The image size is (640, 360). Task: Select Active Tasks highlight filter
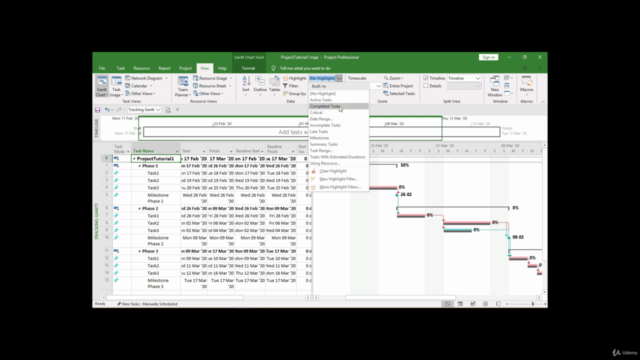point(338,100)
